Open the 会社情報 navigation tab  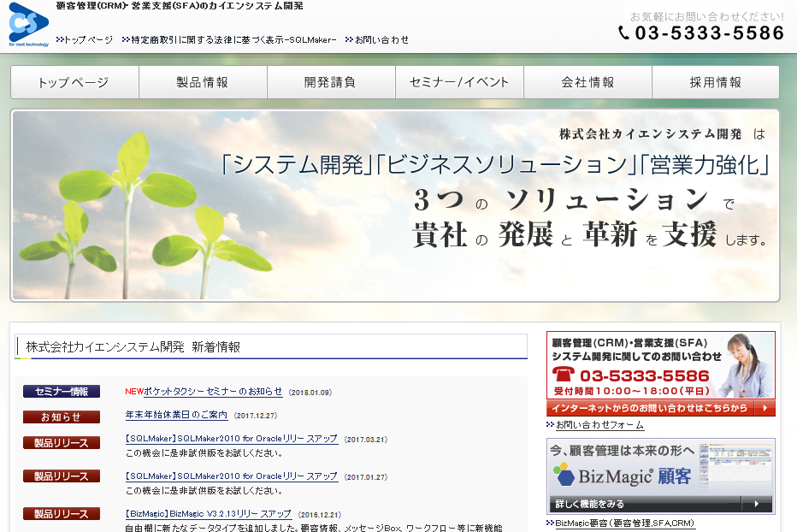tap(587, 82)
